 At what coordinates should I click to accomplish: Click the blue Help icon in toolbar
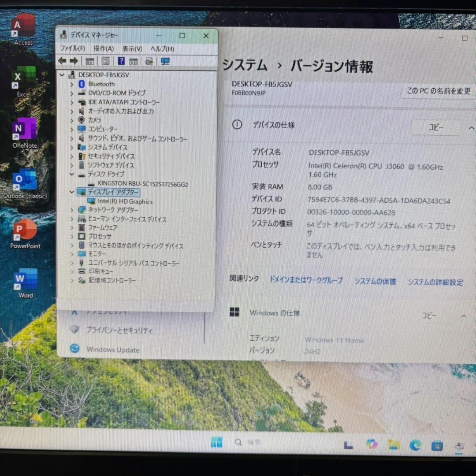121,61
